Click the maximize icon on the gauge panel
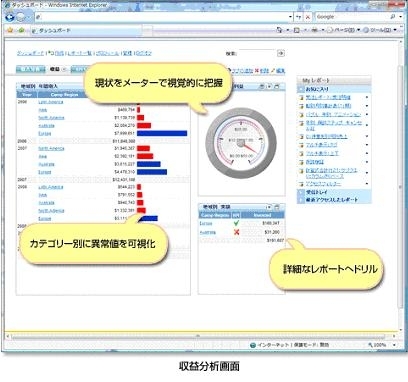The image size is (408, 382). (277, 86)
